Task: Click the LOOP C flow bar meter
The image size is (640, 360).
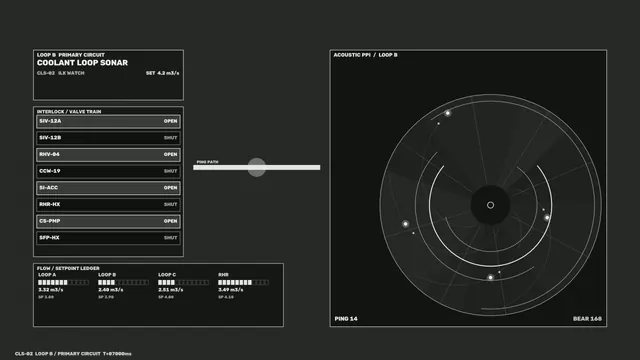Action: coord(183,282)
